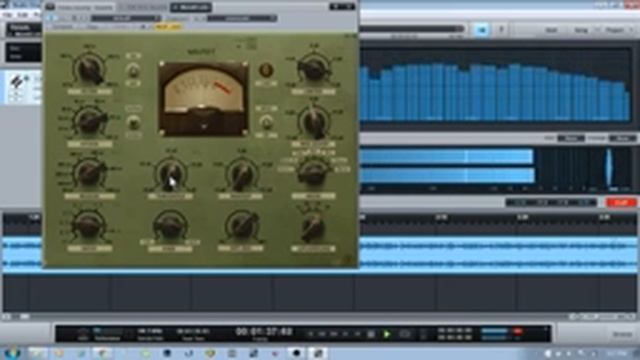Image resolution: width=640 pixels, height=360 pixels.
Task: Adjust the third knob in left column
Action: [x=89, y=173]
